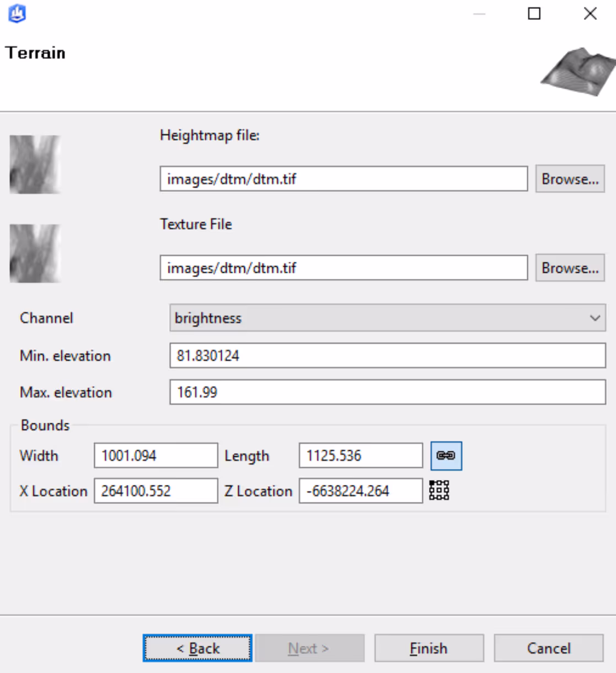Click the Heightmap file: label
Viewport: 616px width, 673px height.
coord(210,135)
